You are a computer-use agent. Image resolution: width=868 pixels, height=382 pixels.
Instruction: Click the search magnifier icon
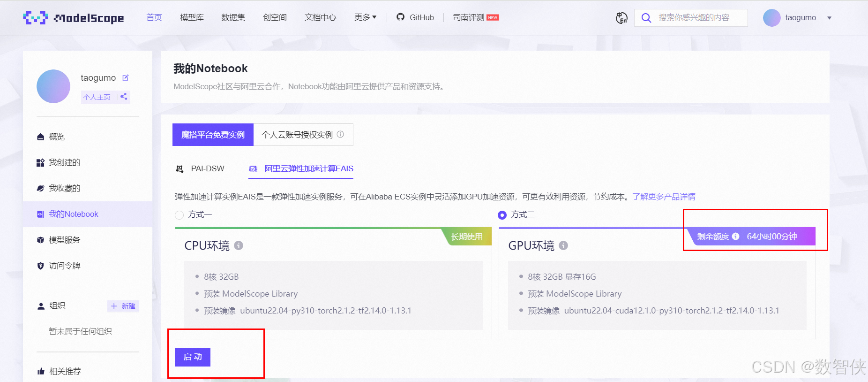[646, 18]
